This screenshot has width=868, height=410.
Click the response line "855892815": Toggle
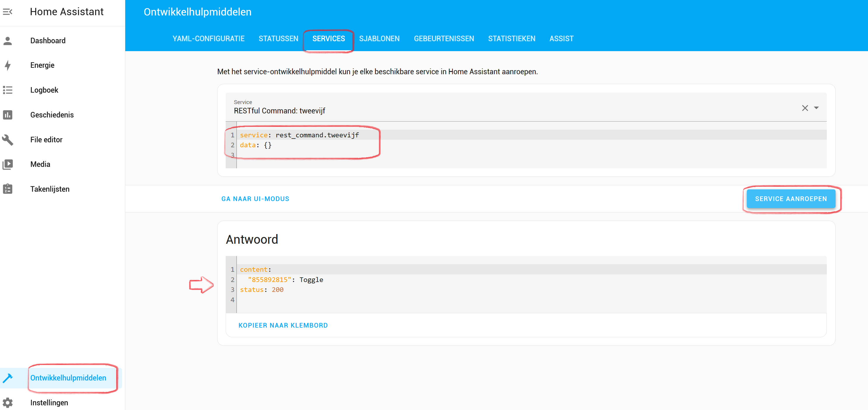click(286, 279)
